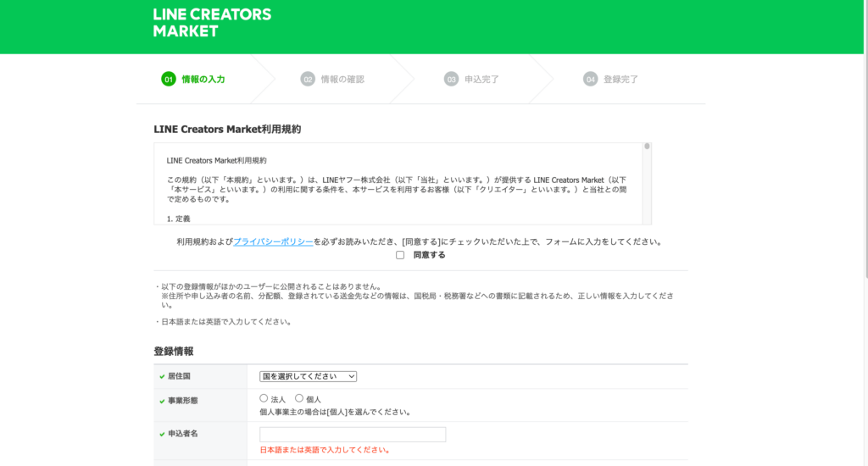Screen dimensions: 868x466
Task: Select step 02 情報の確認
Action: coord(332,79)
